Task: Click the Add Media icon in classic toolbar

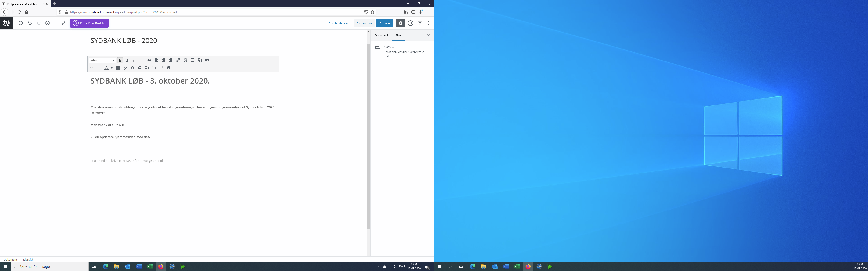Action: [x=200, y=60]
